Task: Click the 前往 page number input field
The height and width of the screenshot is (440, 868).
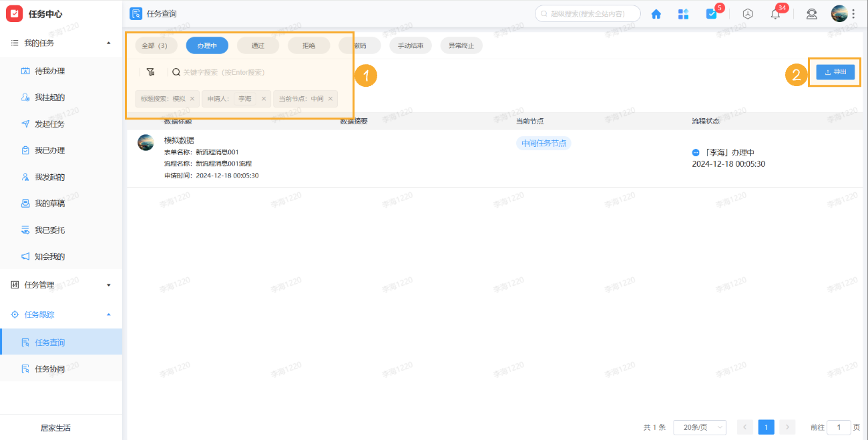Action: (x=839, y=427)
